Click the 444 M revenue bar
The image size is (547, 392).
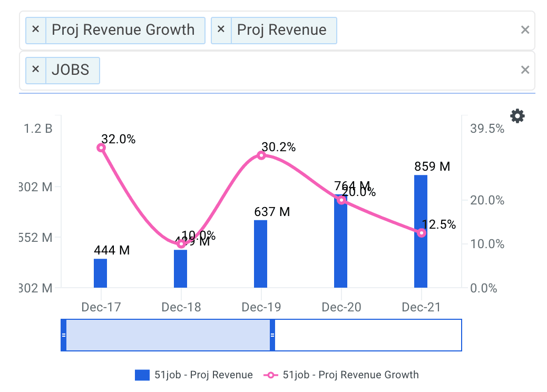[x=100, y=273]
